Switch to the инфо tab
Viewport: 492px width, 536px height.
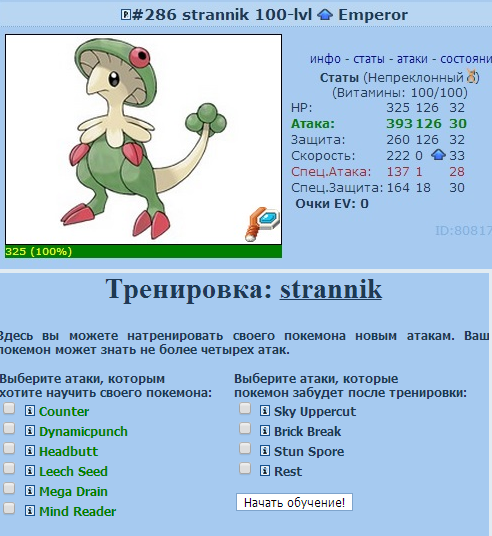click(x=325, y=59)
